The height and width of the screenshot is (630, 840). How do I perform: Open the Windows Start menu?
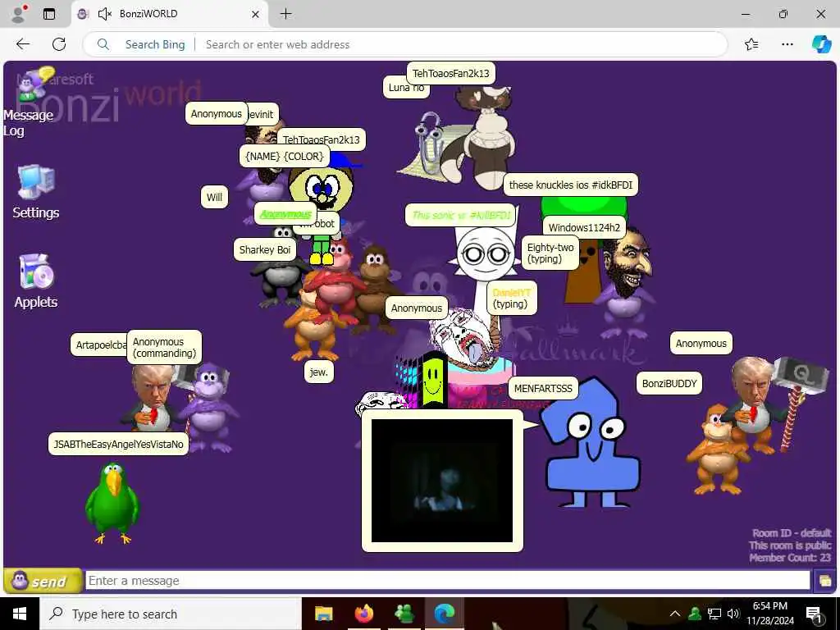click(x=20, y=614)
